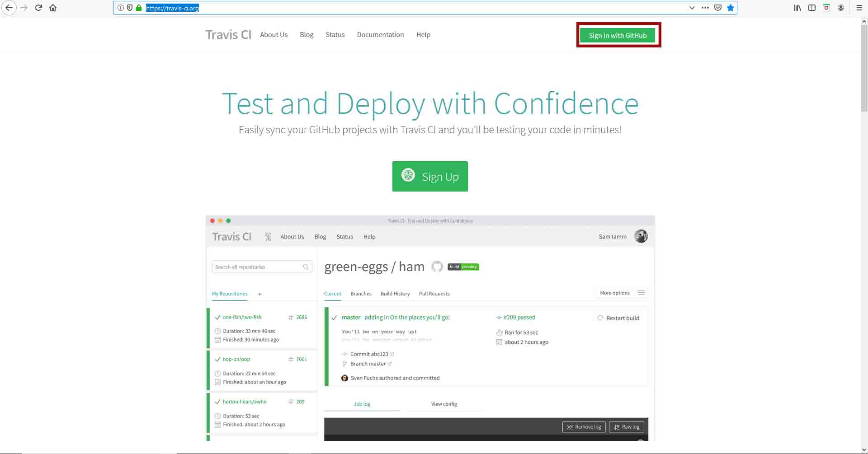Viewport: 868px width, 454px height.
Task: Select the Current tab in demo
Action: pyautogui.click(x=333, y=294)
